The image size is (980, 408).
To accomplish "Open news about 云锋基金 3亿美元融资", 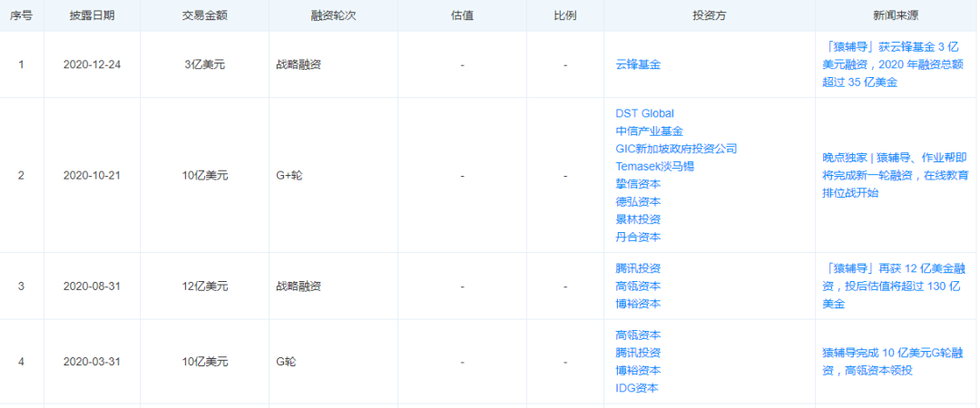I will (895, 64).
